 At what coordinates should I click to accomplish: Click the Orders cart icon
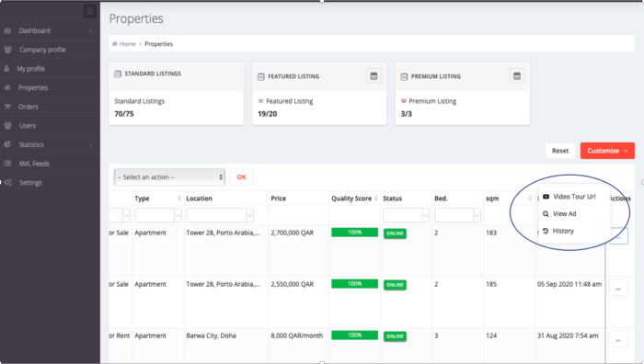7,107
